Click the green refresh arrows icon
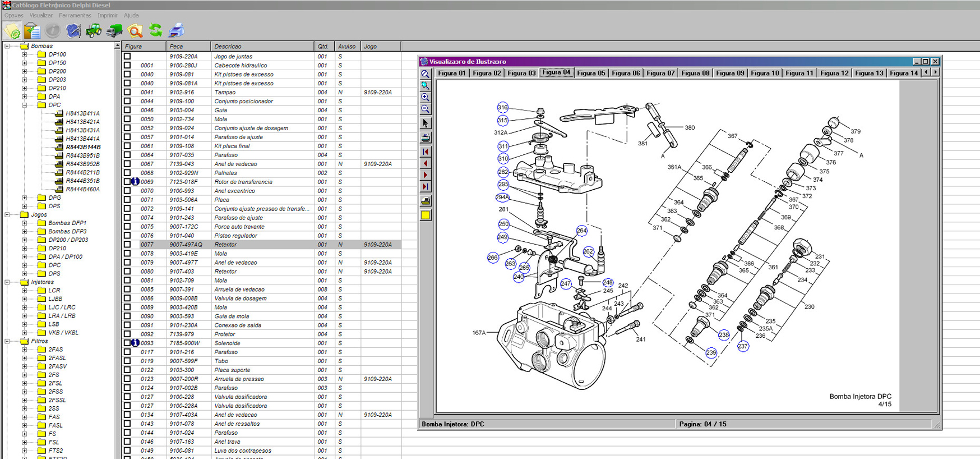This screenshot has height=459, width=980. [x=156, y=30]
